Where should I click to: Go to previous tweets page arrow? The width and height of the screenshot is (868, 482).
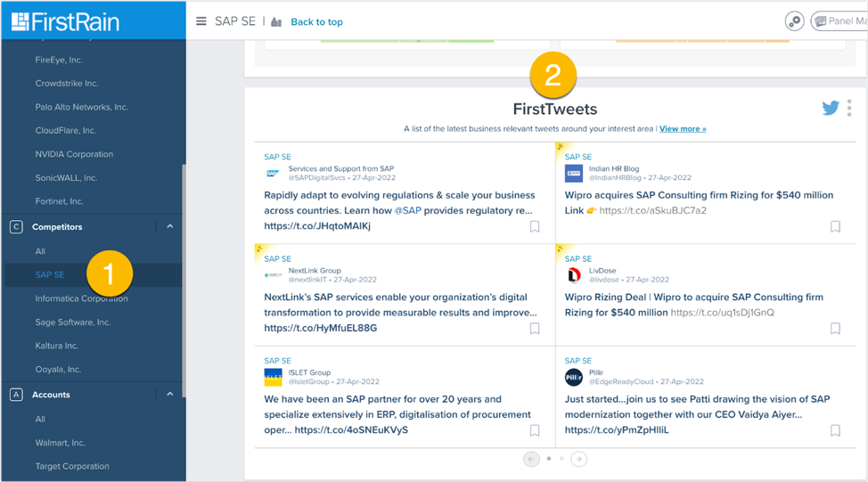[531, 459]
